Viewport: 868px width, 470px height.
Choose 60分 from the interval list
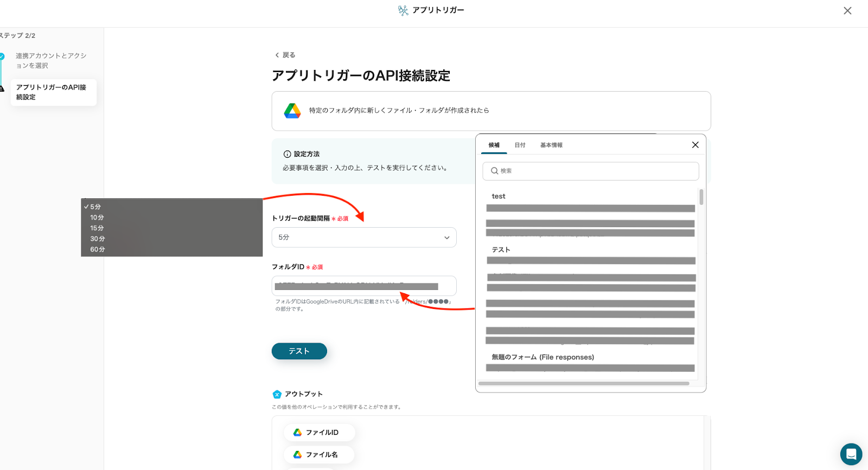click(98, 249)
